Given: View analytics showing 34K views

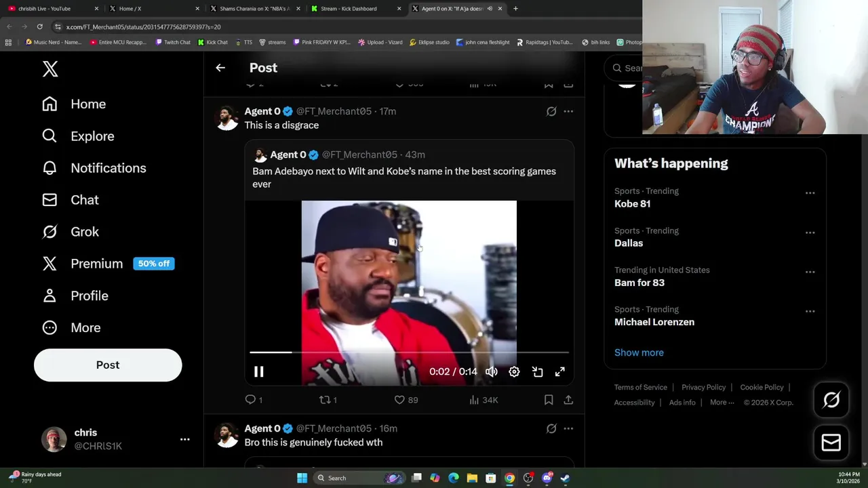Looking at the screenshot, I should click(484, 400).
